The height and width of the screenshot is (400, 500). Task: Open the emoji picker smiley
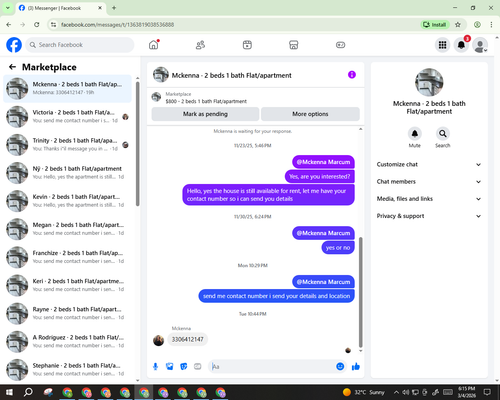[x=340, y=367]
